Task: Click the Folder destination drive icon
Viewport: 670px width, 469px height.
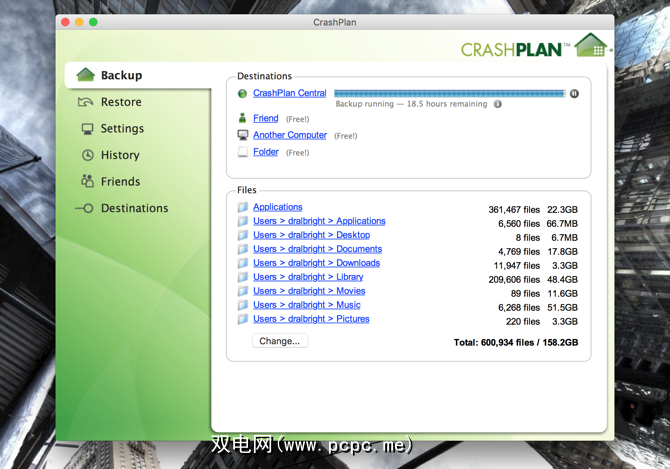Action: (x=243, y=152)
